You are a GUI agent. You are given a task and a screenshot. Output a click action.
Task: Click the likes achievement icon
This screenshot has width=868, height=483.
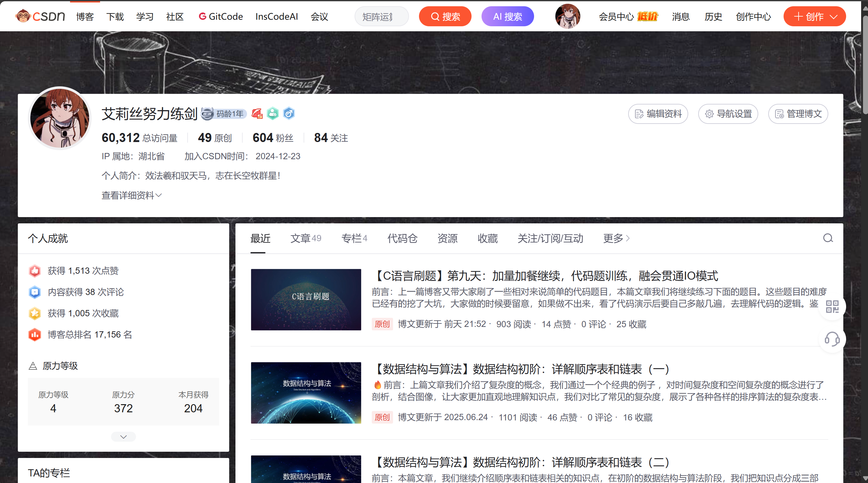[35, 271]
